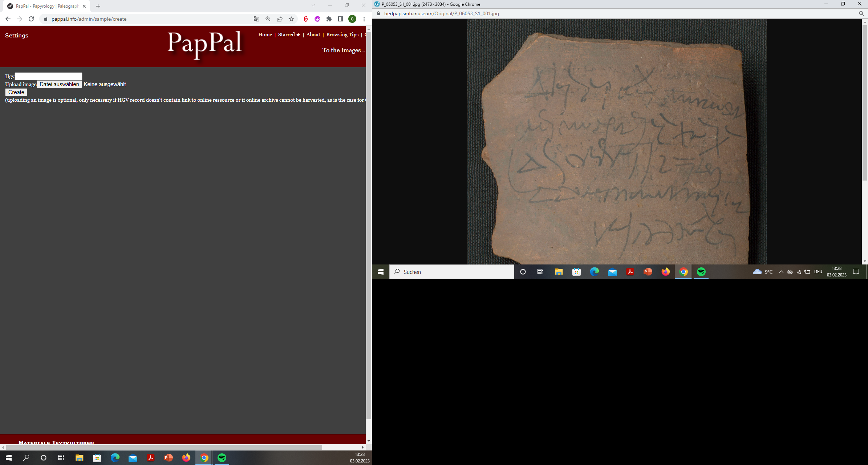
Task: Open the red extension icon in Chrome toolbar
Action: [x=306, y=19]
